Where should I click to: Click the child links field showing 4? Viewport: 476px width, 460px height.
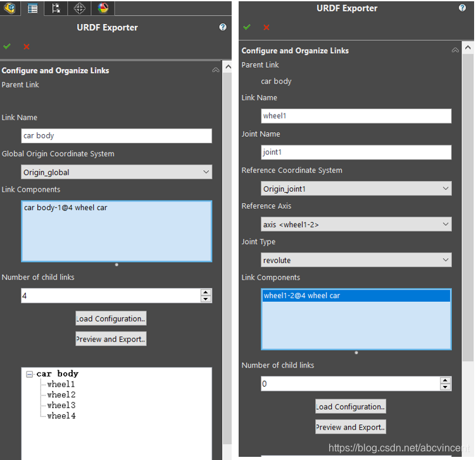(111, 295)
